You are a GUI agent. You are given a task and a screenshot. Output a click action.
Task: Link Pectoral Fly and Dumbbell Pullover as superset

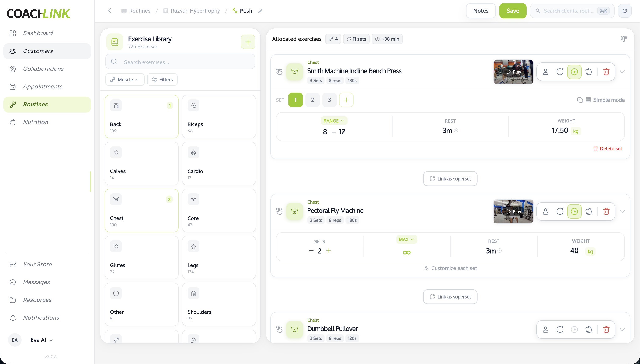[x=450, y=297]
